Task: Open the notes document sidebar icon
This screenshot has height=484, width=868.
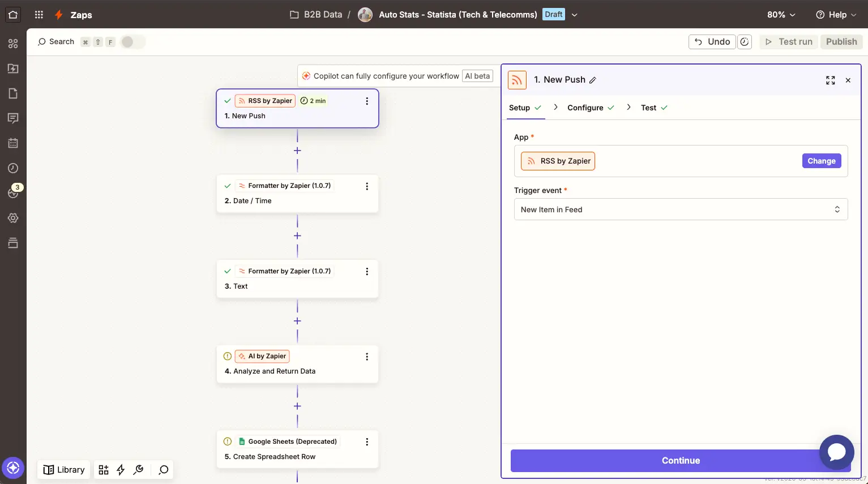Action: 13,93
